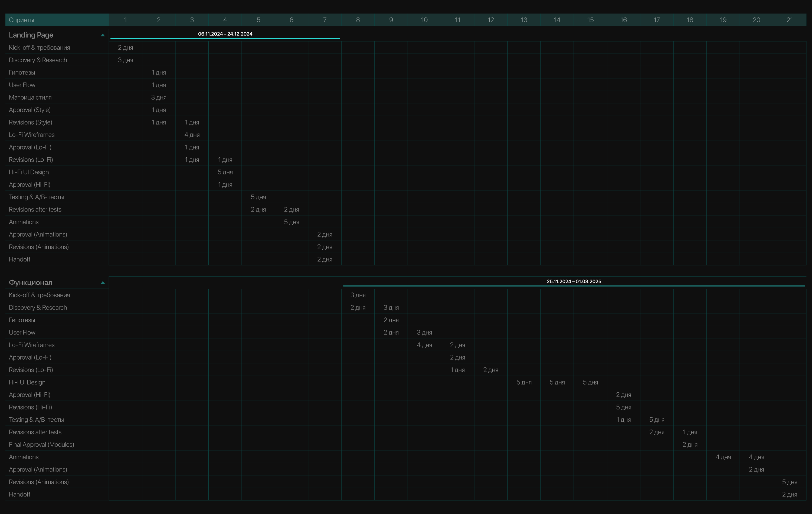Select sprint 10 column header

click(x=424, y=20)
